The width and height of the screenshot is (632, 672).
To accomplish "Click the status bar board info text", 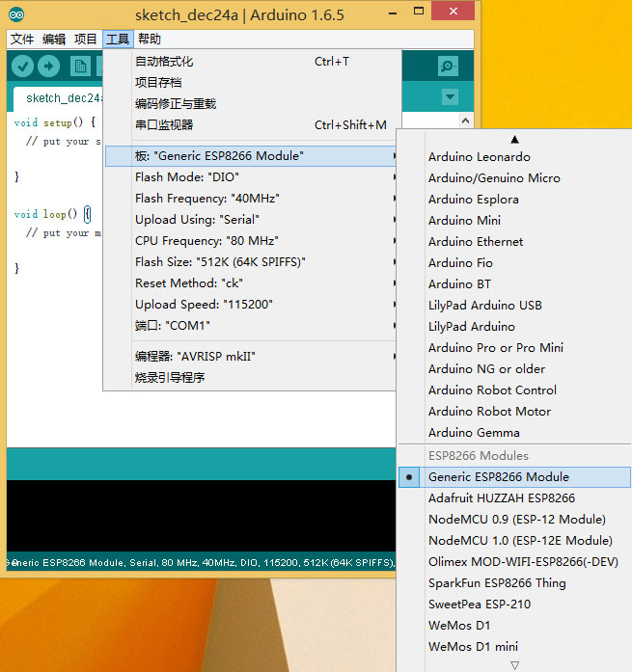I will 201,563.
